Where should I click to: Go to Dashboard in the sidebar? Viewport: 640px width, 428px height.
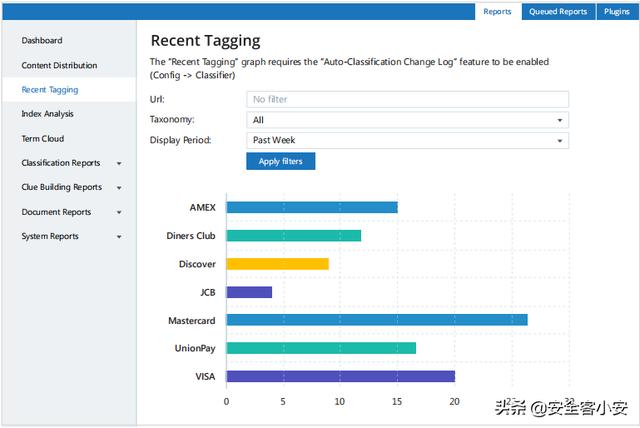pos(42,40)
